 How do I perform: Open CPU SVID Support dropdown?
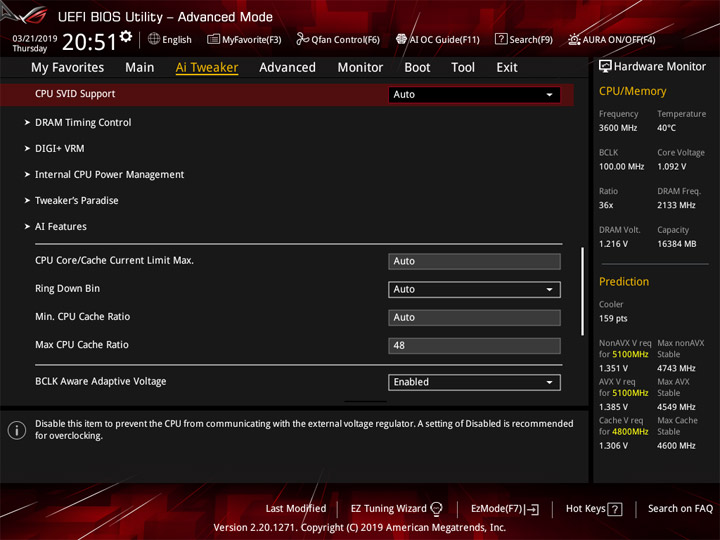[x=474, y=95]
